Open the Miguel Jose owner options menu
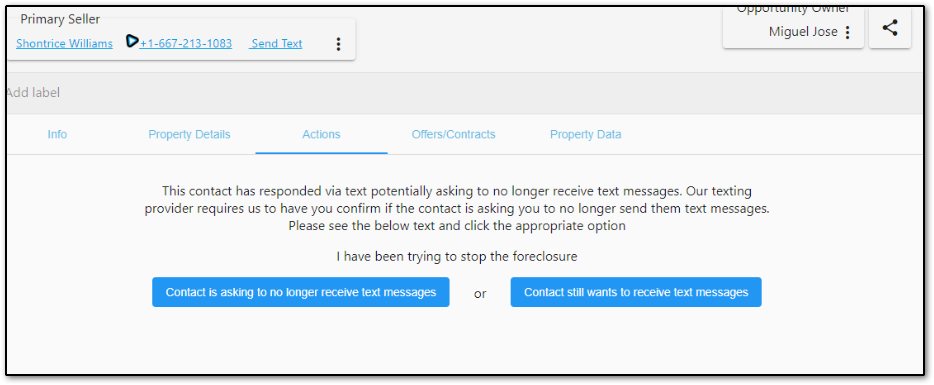This screenshot has height=385, width=934. pyautogui.click(x=848, y=32)
